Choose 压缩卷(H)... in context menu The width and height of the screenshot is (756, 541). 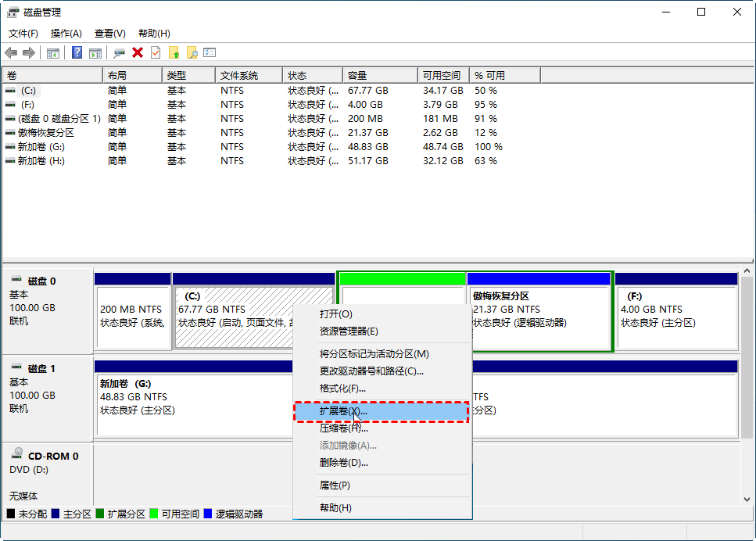pyautogui.click(x=382, y=428)
